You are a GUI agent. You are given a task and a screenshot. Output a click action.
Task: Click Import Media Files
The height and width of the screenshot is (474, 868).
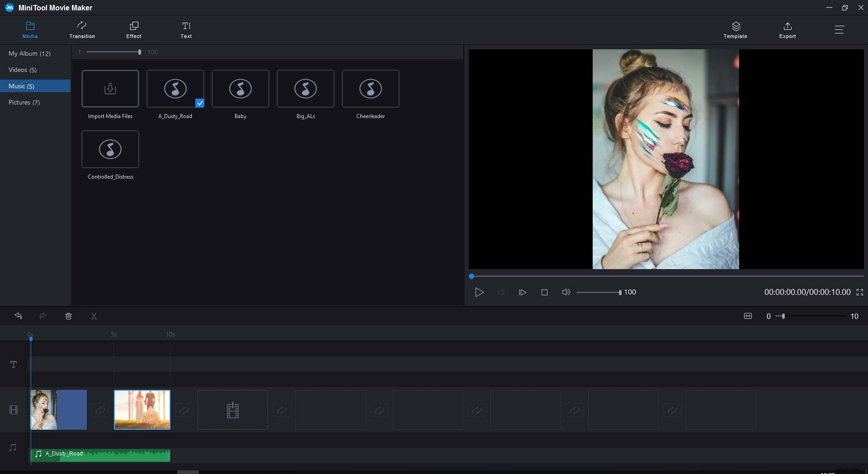[110, 89]
